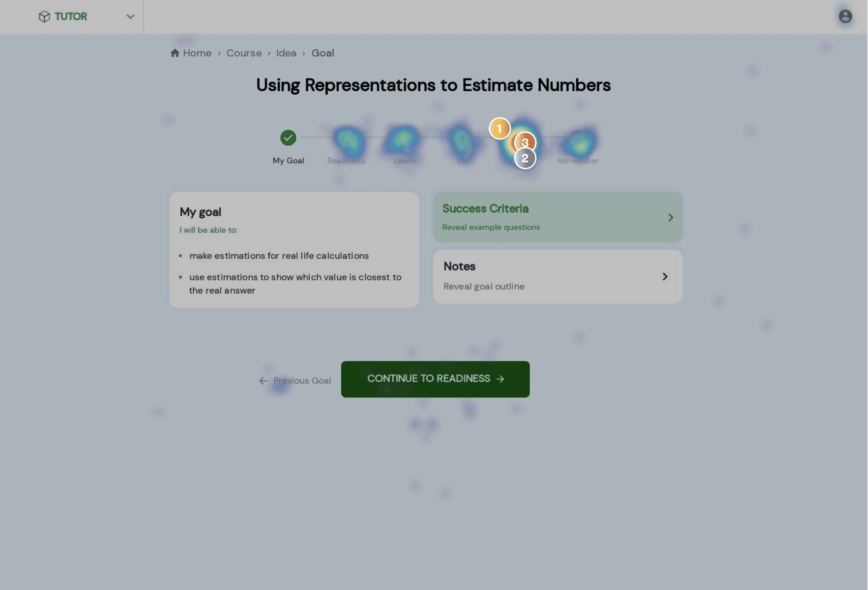The width and height of the screenshot is (868, 590).
Task: Expand the TUTOR dropdown chevron
Action: pyautogui.click(x=130, y=17)
